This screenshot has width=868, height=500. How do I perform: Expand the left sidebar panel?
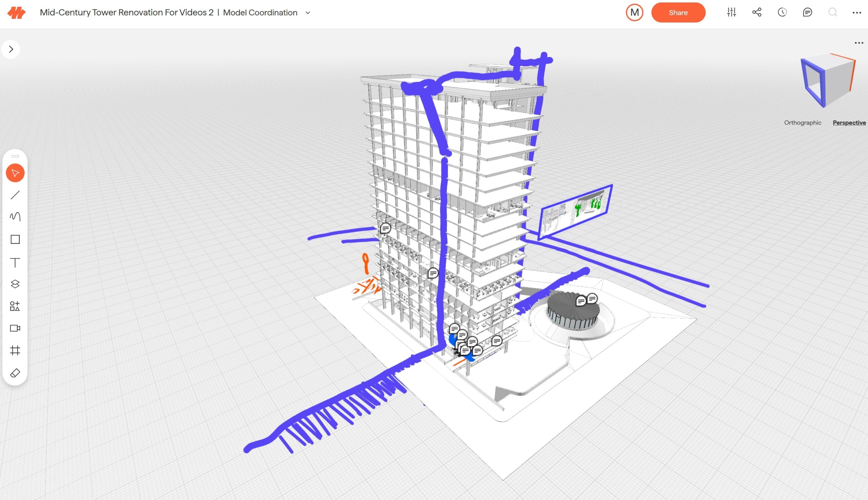pos(11,49)
